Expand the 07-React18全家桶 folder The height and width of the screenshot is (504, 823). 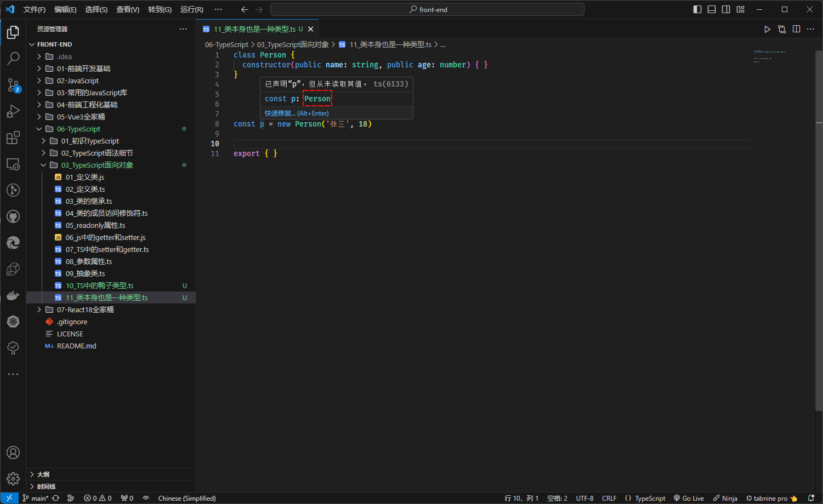85,310
